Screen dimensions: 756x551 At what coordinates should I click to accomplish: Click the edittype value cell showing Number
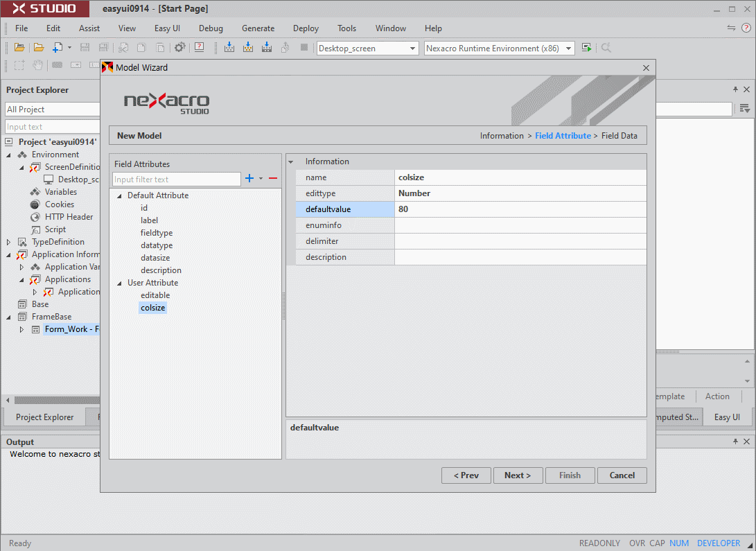tap(520, 193)
